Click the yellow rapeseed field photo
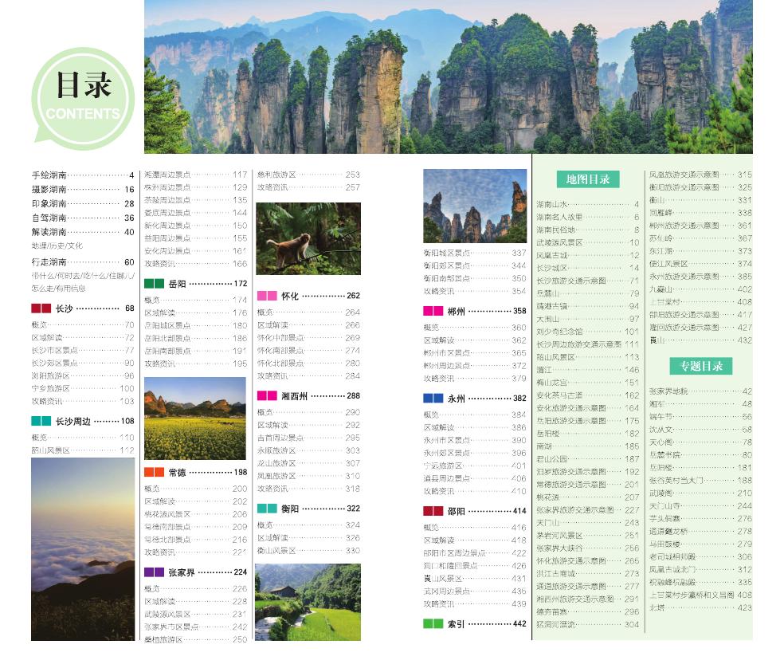The height and width of the screenshot is (672, 784). pyautogui.click(x=194, y=419)
